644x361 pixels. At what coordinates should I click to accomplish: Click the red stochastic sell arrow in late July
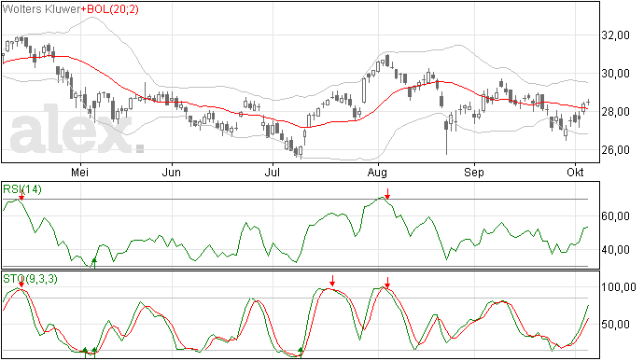(332, 281)
